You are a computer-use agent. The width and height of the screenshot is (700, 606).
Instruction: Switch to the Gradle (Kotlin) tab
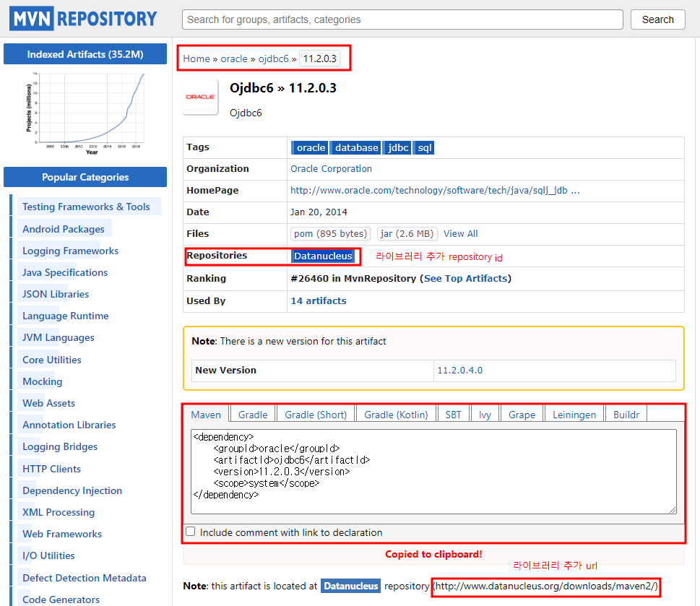pyautogui.click(x=396, y=415)
